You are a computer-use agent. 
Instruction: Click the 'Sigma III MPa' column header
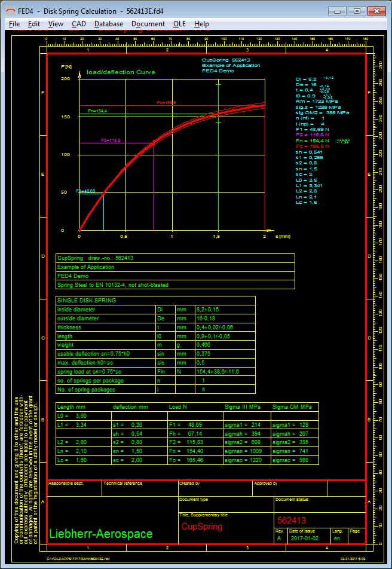(243, 407)
